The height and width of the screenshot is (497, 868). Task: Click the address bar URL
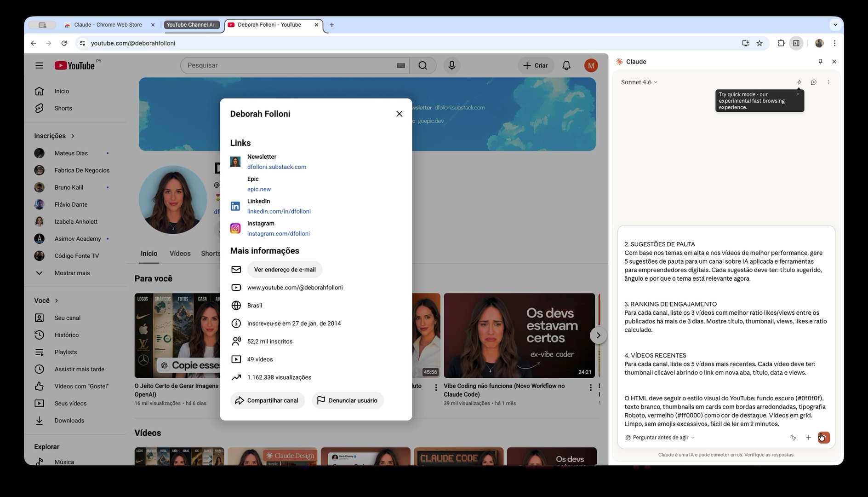point(133,43)
